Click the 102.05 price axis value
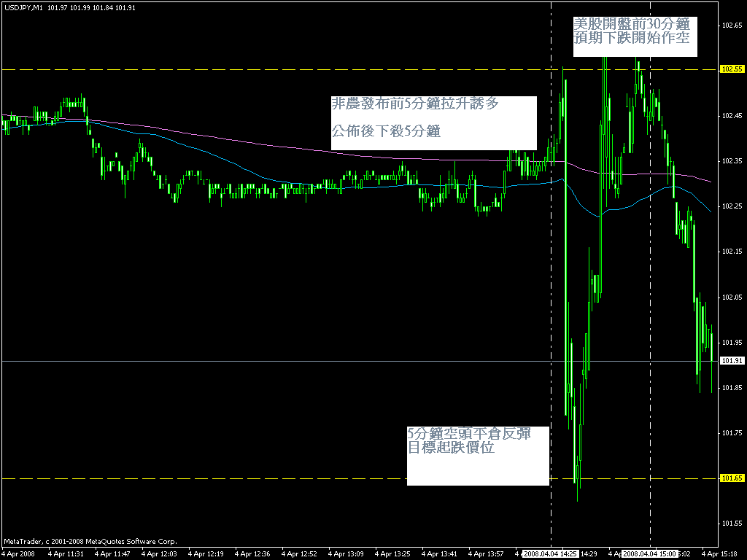747x560 pixels. tap(732, 297)
